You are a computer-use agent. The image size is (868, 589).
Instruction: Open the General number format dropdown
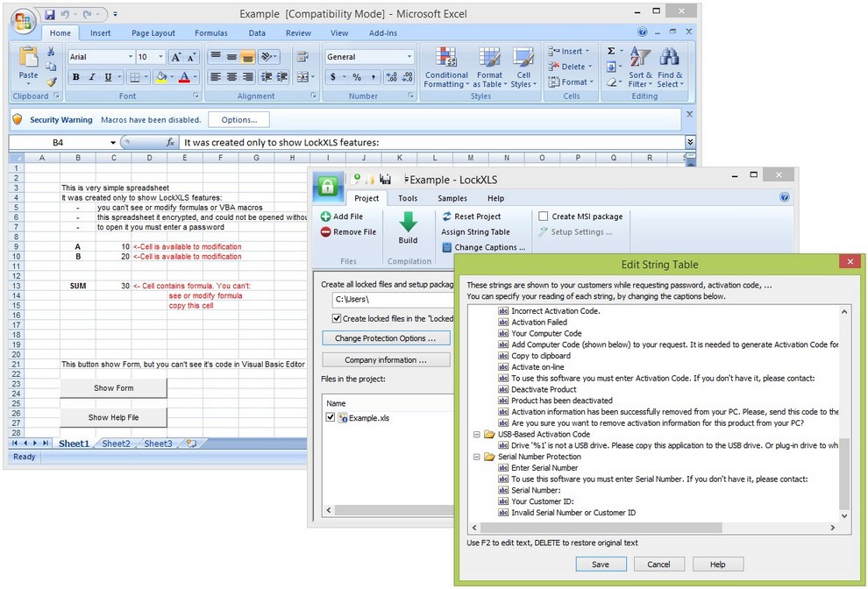[409, 57]
